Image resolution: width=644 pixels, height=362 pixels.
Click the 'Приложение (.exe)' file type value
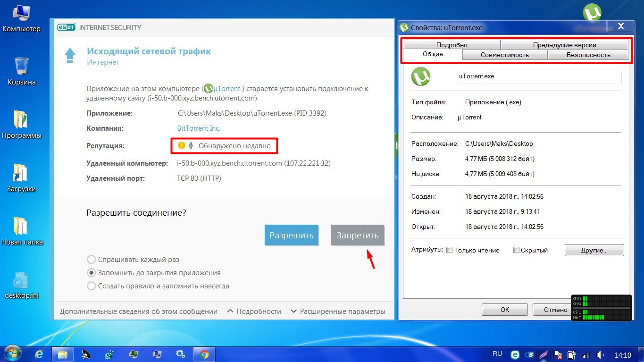tap(493, 102)
